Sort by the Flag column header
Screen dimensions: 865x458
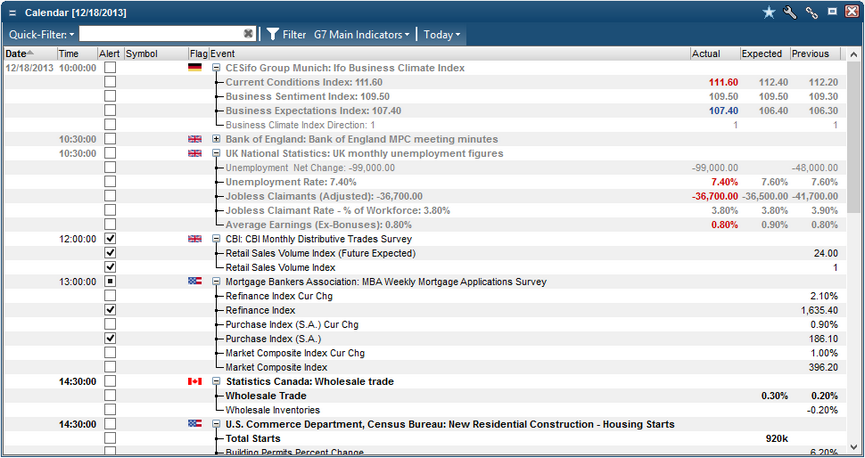199,54
